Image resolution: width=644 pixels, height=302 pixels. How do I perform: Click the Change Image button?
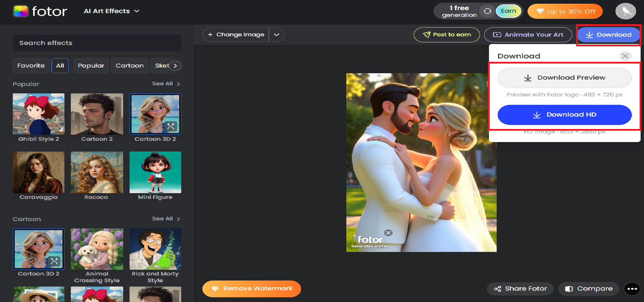point(236,35)
